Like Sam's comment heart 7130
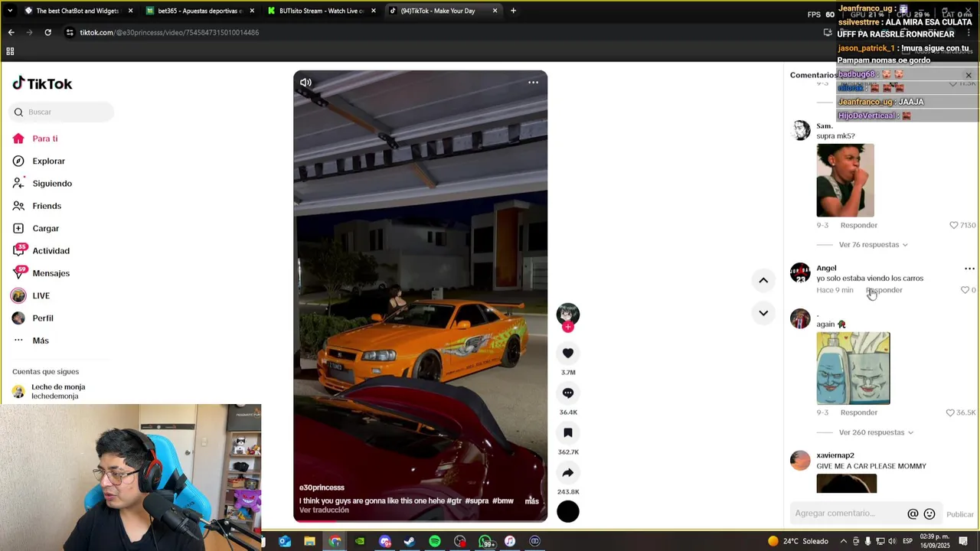This screenshot has height=551, width=980. coord(954,225)
